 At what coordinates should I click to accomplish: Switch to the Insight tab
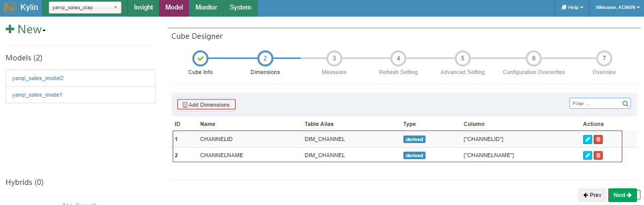click(144, 8)
